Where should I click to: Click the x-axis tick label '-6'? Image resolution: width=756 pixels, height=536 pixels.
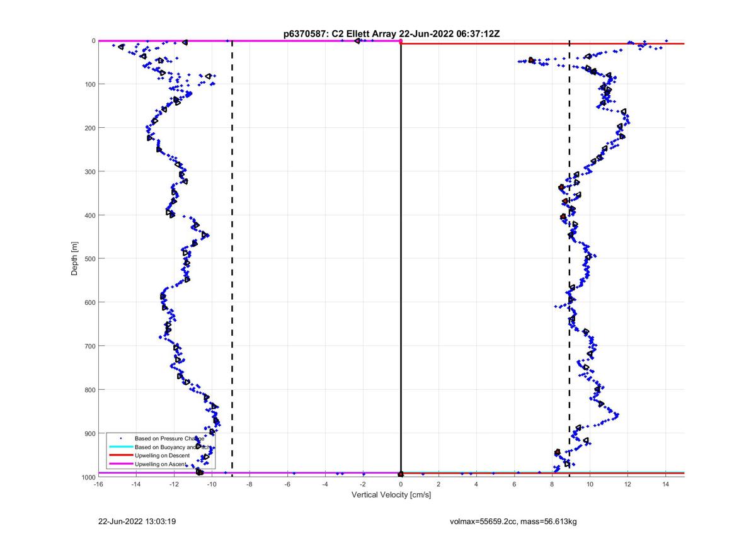tap(287, 484)
